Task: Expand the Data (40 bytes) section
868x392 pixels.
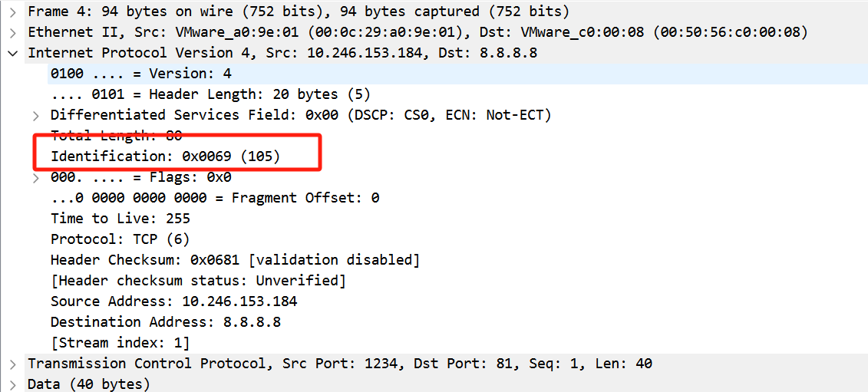Action: (x=12, y=384)
